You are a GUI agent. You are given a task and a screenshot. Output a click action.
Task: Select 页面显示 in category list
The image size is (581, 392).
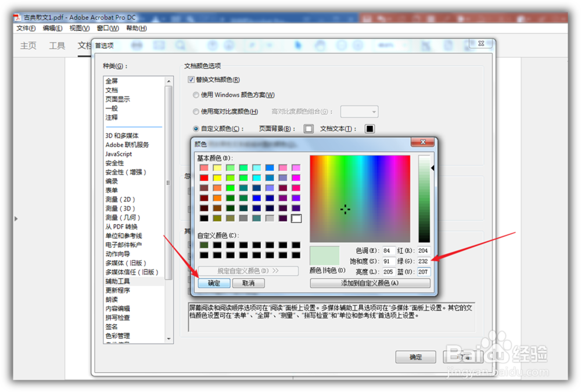[117, 99]
